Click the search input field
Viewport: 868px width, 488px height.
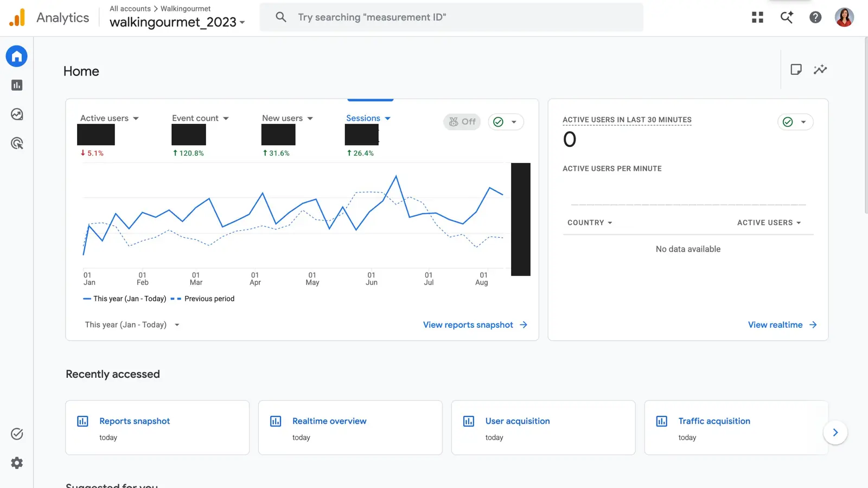451,17
